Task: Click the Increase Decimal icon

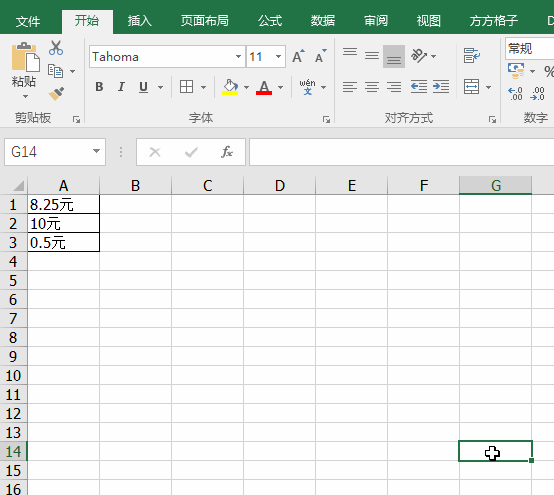Action: (x=515, y=94)
